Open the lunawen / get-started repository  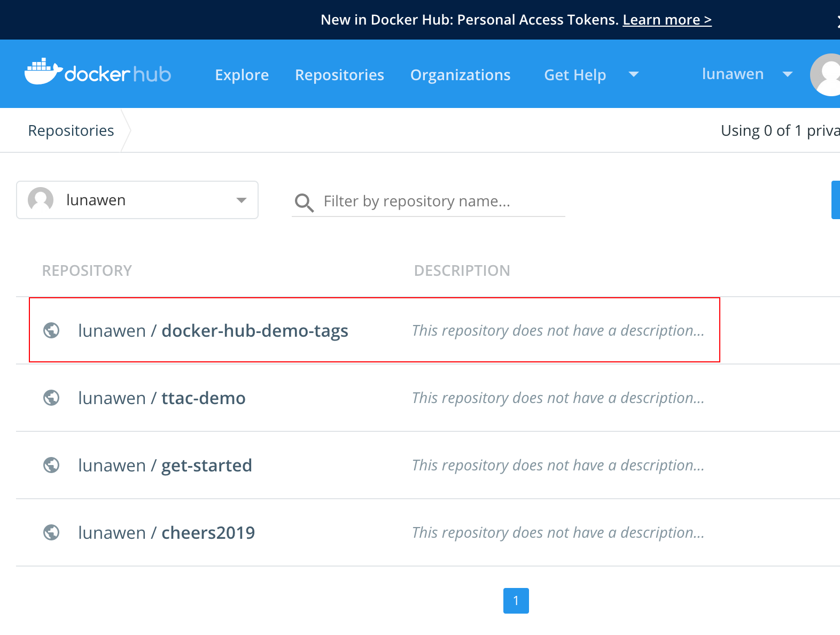click(165, 466)
